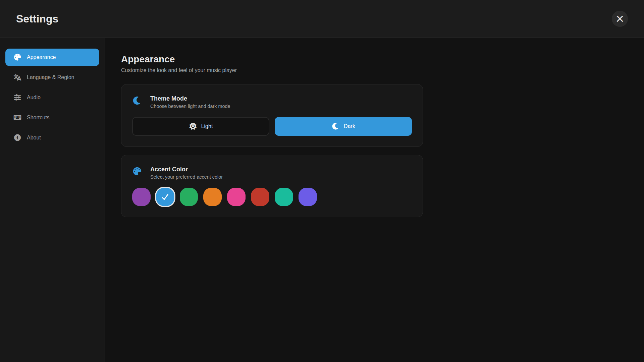This screenshot has height=362, width=644.
Task: Close the Settings window
Action: (x=620, y=18)
